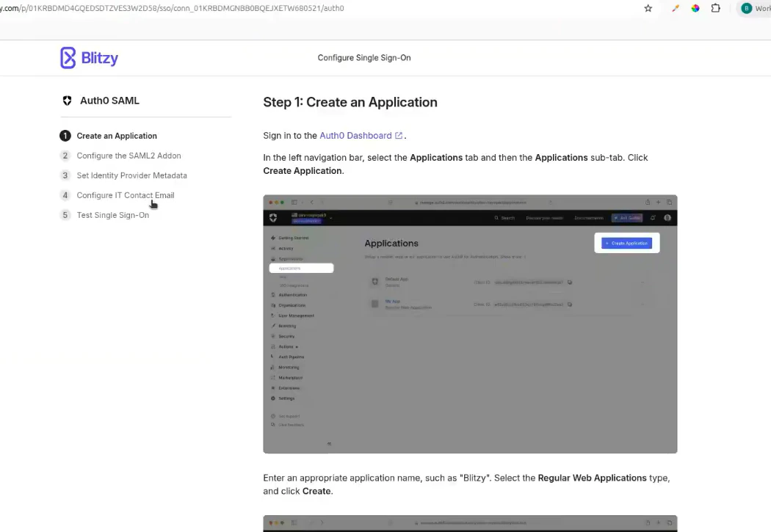Bookmark this page with the star icon
Viewport: 771px width, 532px height.
pyautogui.click(x=648, y=8)
